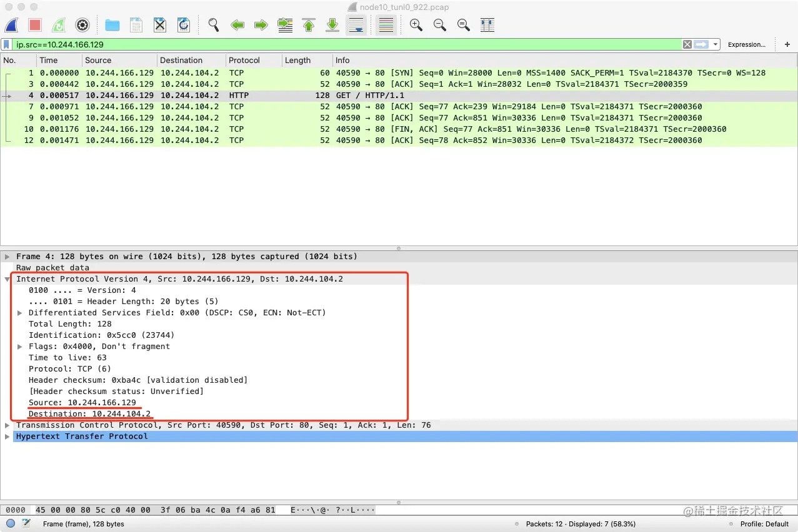The height and width of the screenshot is (532, 798).
Task: Sort packets by the Time column
Action: [59, 61]
